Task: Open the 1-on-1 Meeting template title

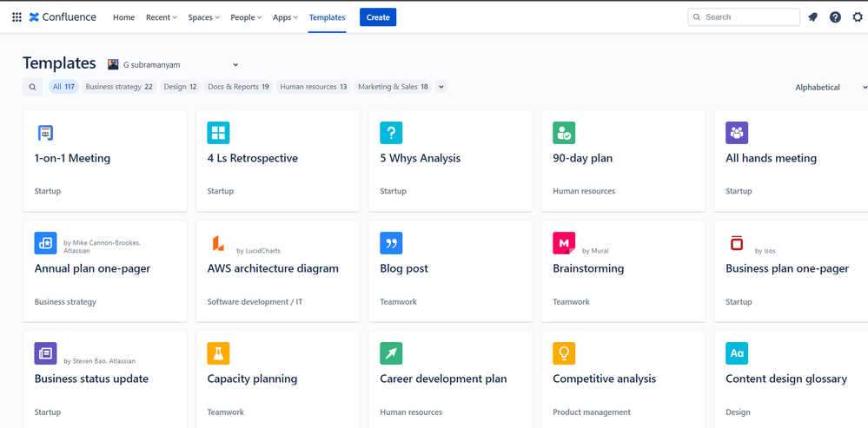Action: tap(72, 158)
